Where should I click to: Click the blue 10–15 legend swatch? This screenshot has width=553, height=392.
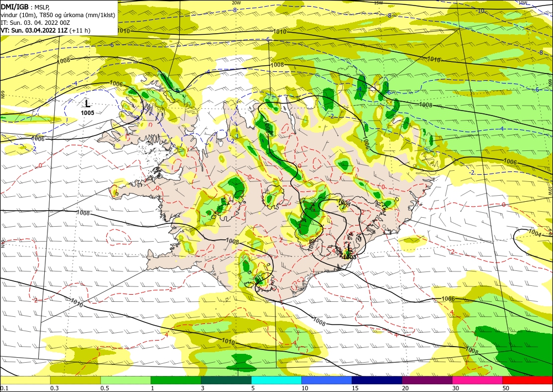327,380
